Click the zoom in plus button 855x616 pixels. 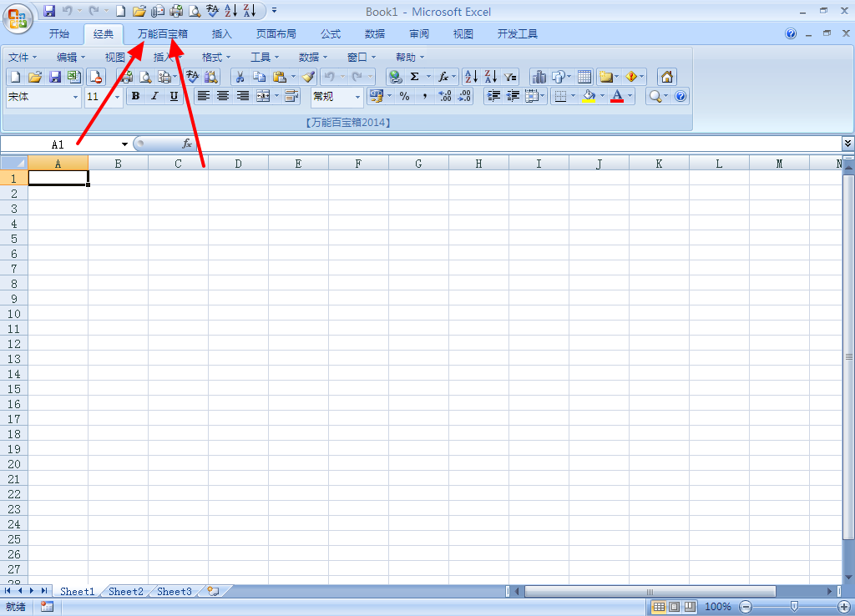(x=844, y=607)
